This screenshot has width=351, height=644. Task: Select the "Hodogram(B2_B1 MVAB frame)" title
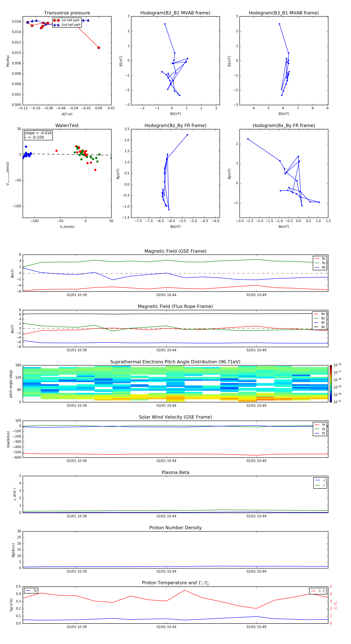pyautogui.click(x=175, y=13)
